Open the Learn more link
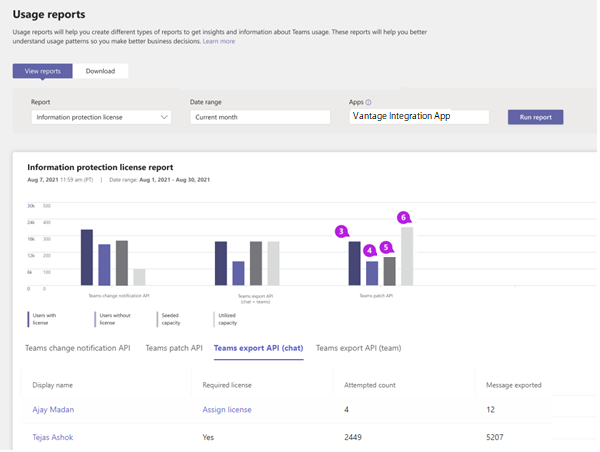600x452 pixels. coord(219,41)
